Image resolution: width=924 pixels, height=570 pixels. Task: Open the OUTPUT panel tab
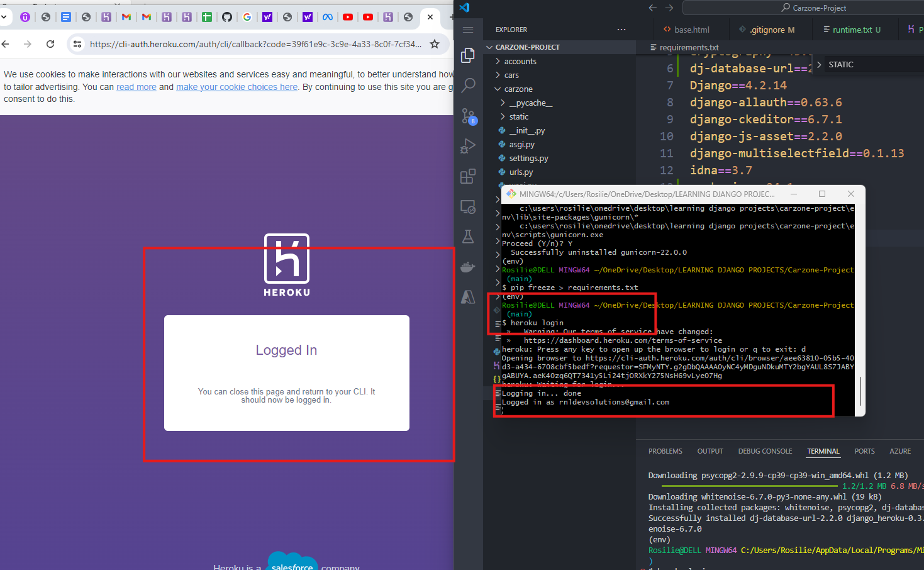[710, 451]
